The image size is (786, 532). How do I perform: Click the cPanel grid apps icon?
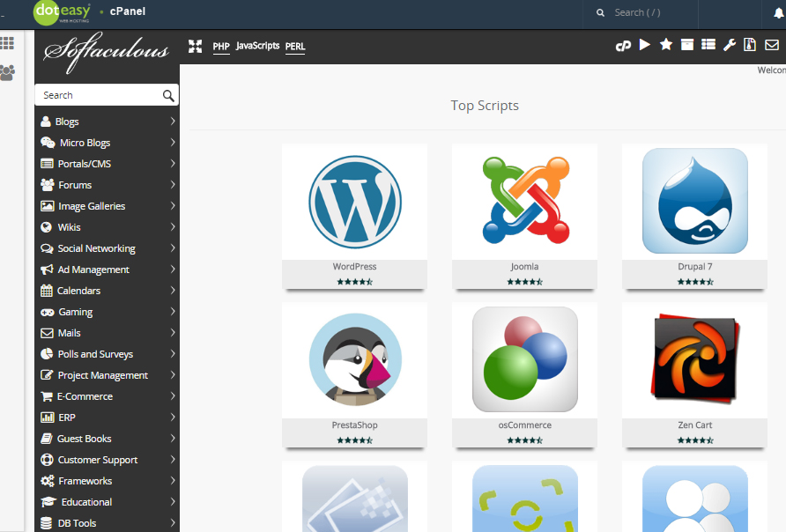[7, 43]
